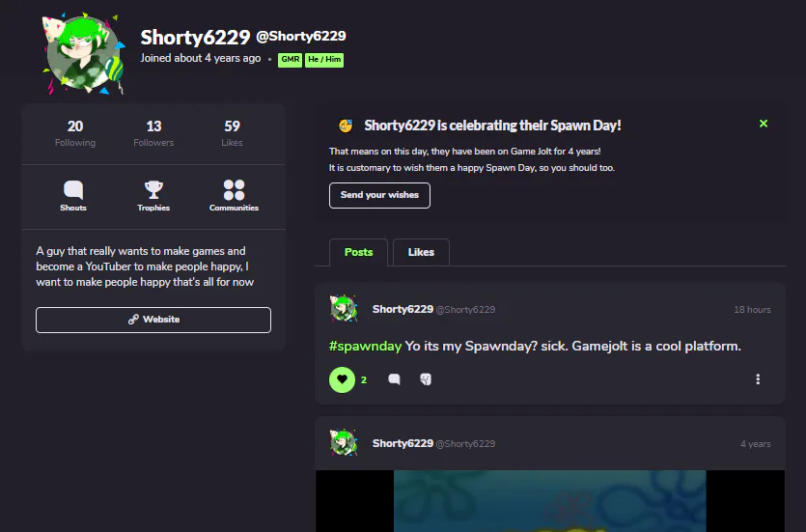Image resolution: width=806 pixels, height=532 pixels.
Task: Open the Communities icon
Action: pos(234,189)
